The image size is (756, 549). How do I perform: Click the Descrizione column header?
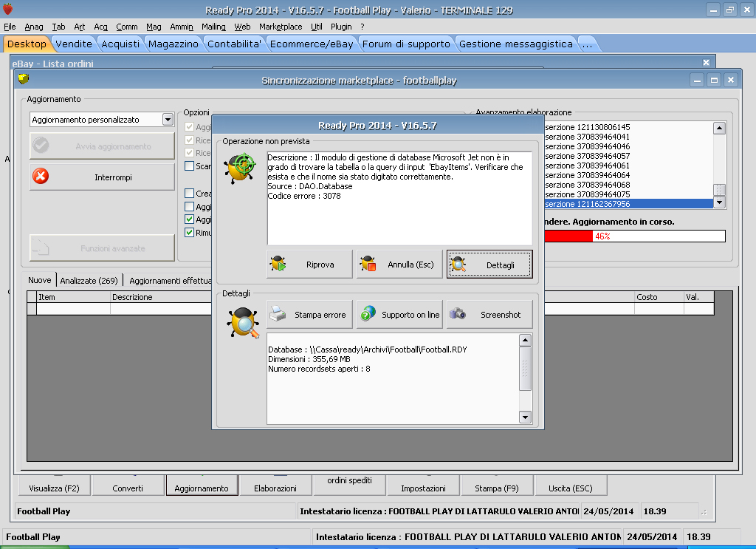[x=160, y=297]
